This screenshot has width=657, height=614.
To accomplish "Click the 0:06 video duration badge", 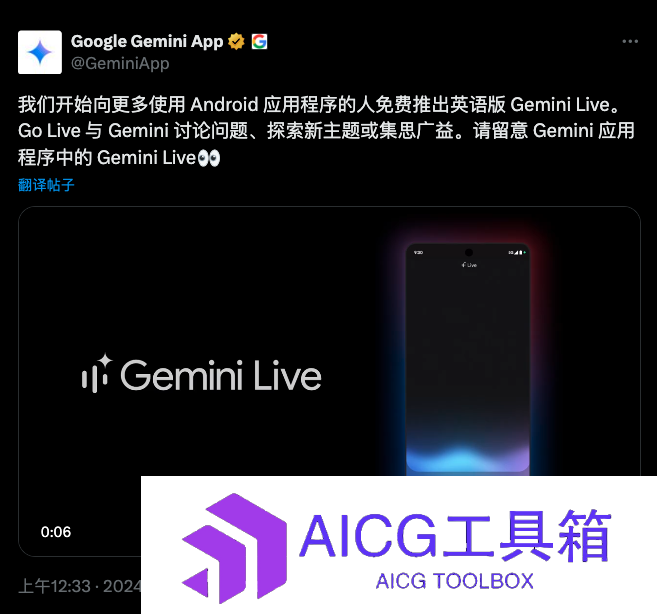I will click(56, 532).
